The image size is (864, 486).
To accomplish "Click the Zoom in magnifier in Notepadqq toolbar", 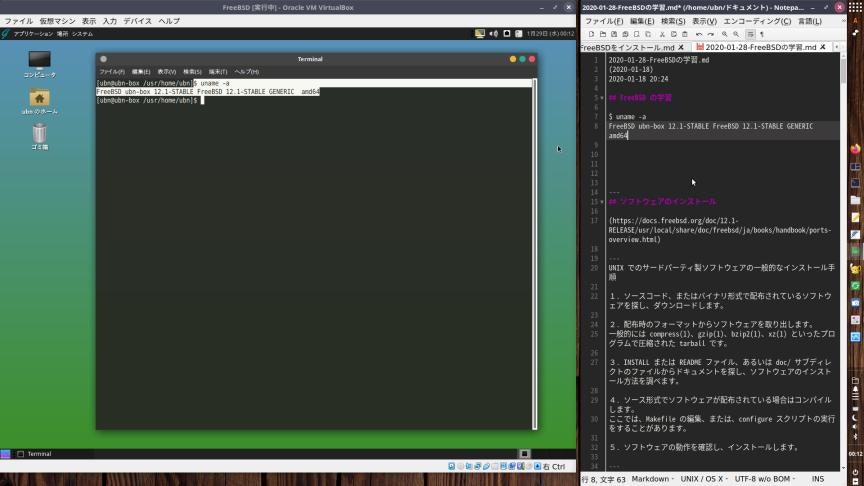I will tap(725, 34).
